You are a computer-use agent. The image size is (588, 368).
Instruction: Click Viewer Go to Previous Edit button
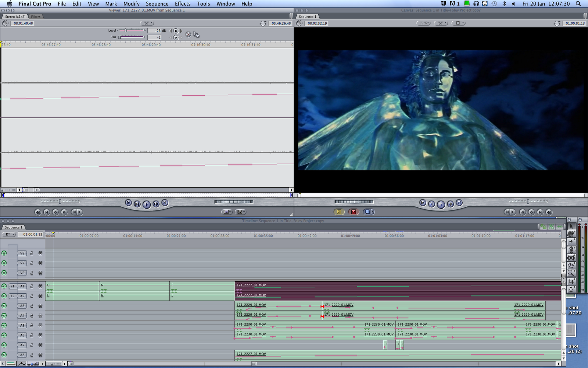click(x=128, y=203)
